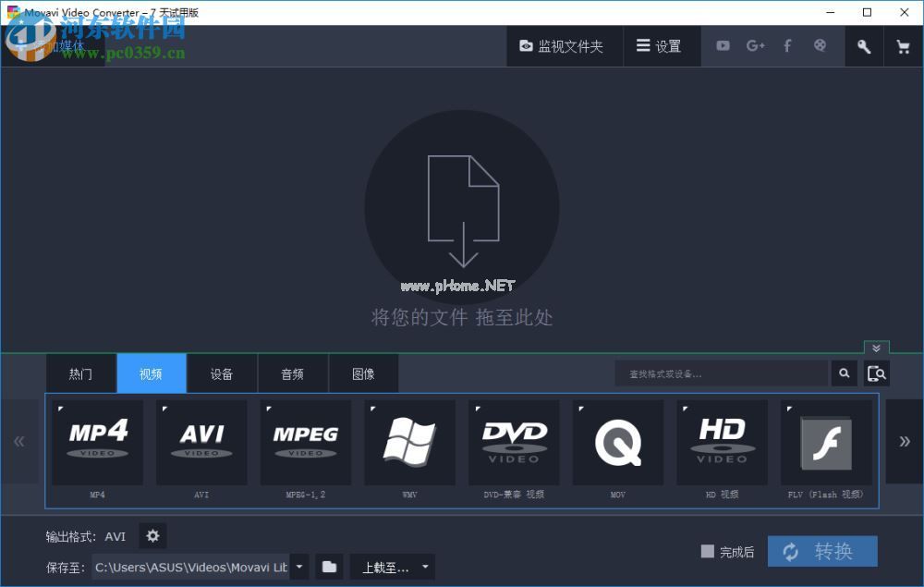Select the WMV format preset
Viewport: 924px width, 587px height.
click(x=409, y=442)
